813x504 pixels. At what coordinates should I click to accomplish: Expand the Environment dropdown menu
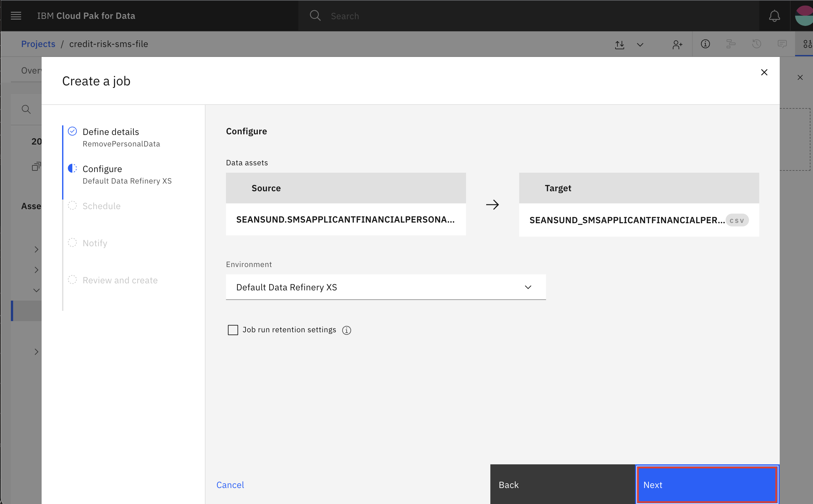pos(527,287)
